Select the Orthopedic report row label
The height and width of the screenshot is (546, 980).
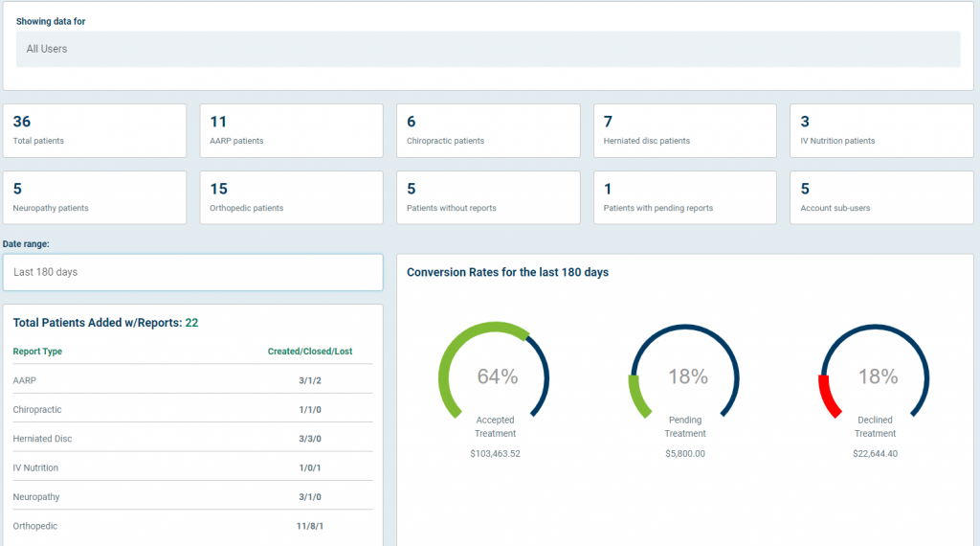(35, 526)
